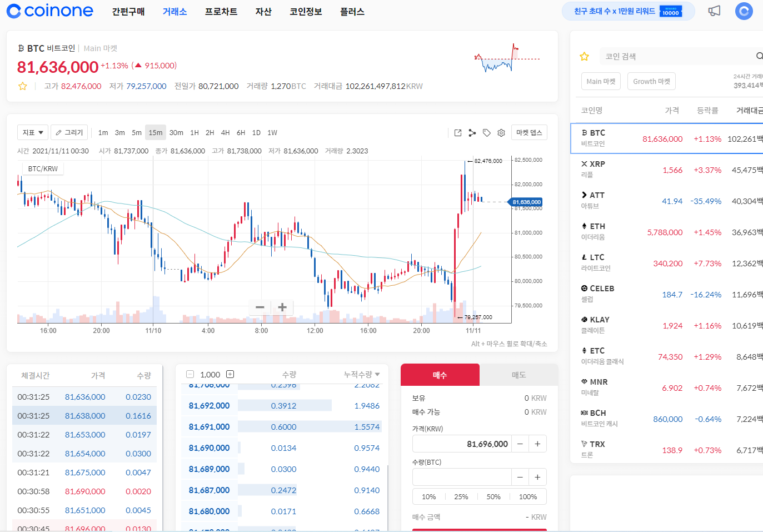Select ETH row in coin list
This screenshot has width=763, height=532.
coord(667,232)
